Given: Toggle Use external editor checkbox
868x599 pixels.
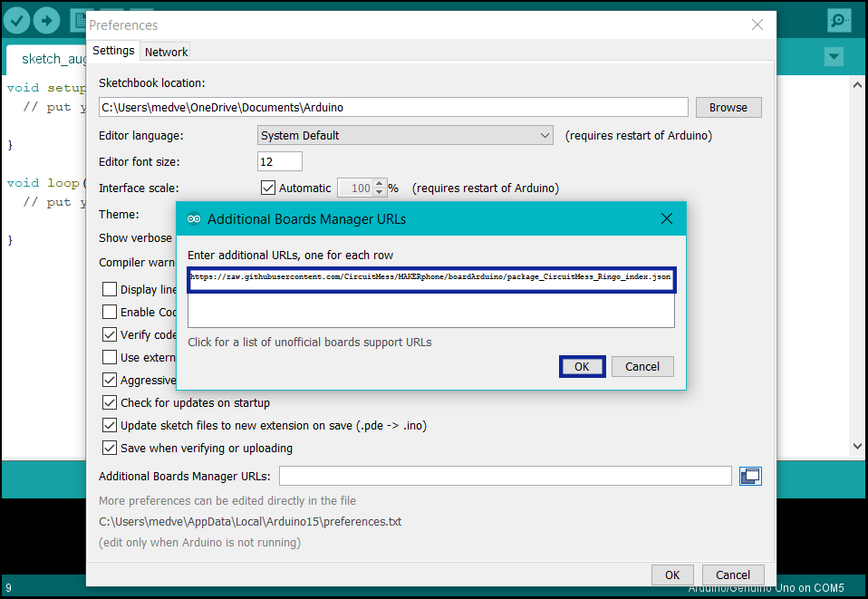Looking at the screenshot, I should pos(110,358).
